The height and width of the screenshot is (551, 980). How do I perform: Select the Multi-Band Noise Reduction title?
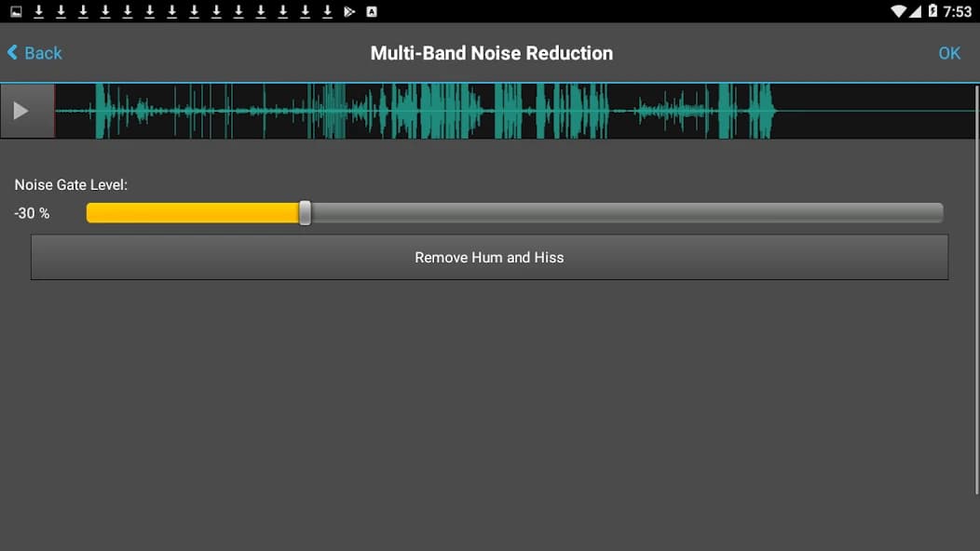(x=491, y=53)
